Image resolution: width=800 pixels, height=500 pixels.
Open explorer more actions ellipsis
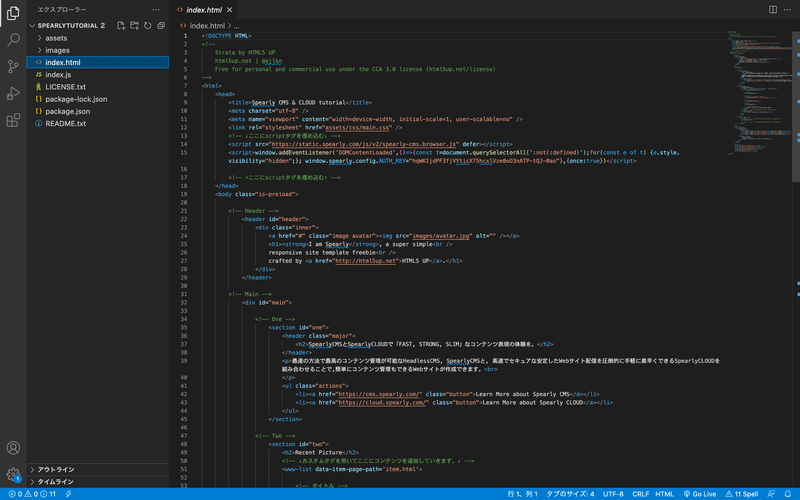tap(156, 10)
